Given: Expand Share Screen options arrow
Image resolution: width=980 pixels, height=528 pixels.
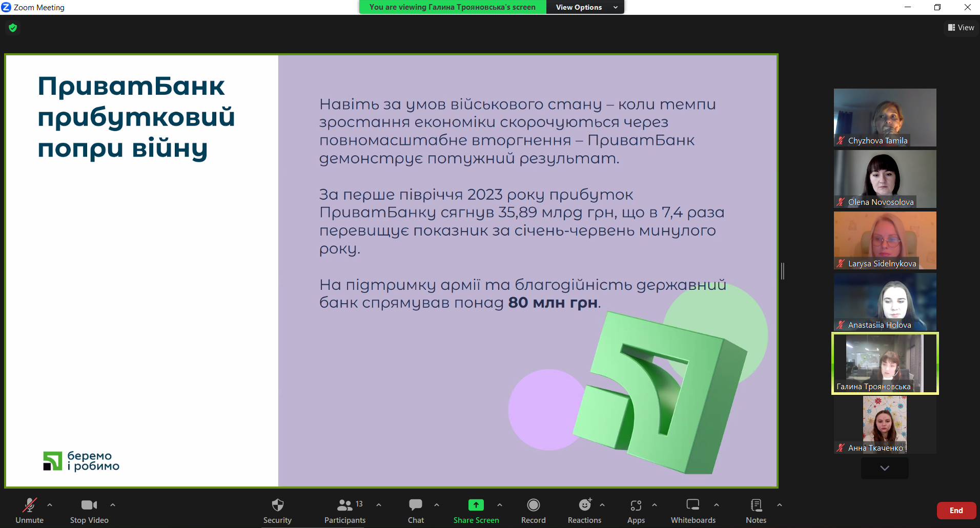Looking at the screenshot, I should 500,505.
